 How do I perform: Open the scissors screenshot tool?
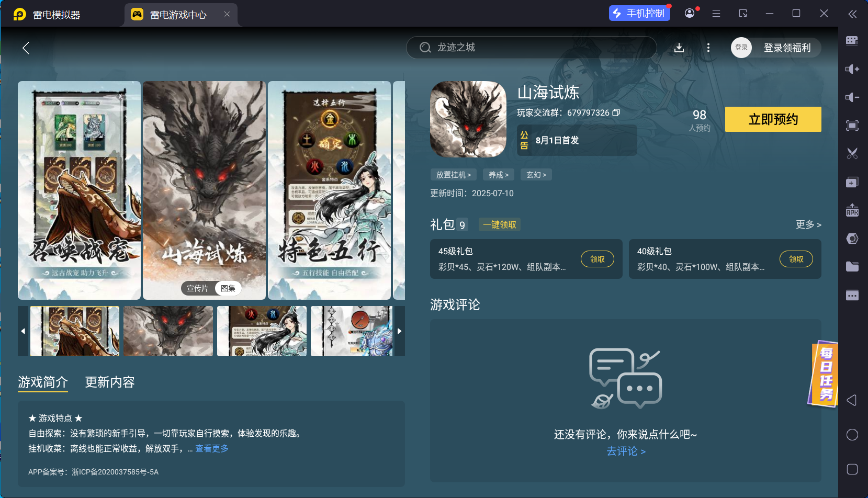click(852, 154)
